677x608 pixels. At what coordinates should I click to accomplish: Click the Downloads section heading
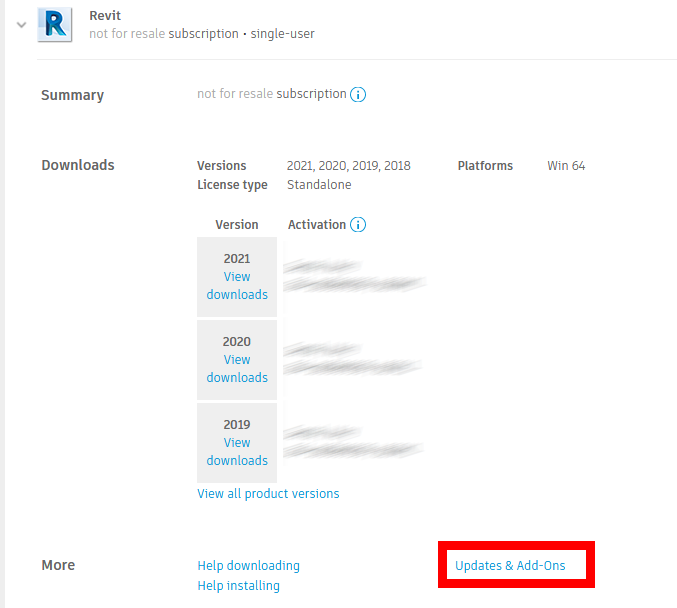pyautogui.click(x=78, y=165)
